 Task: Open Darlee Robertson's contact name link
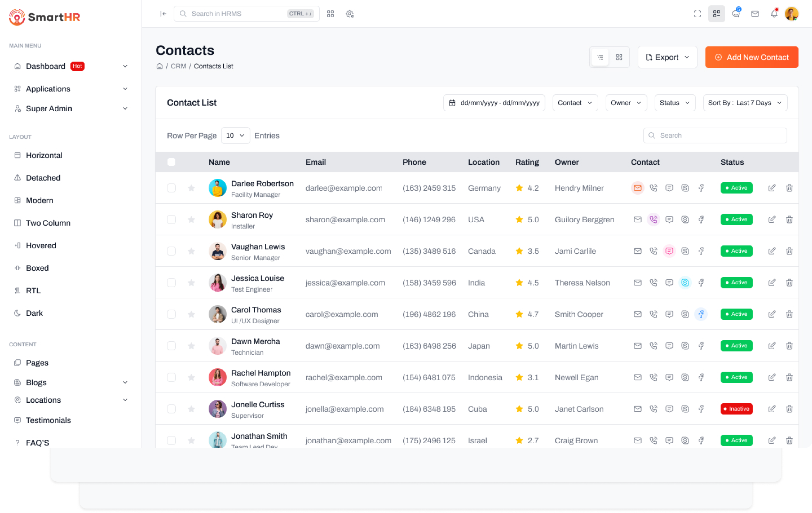tap(262, 184)
